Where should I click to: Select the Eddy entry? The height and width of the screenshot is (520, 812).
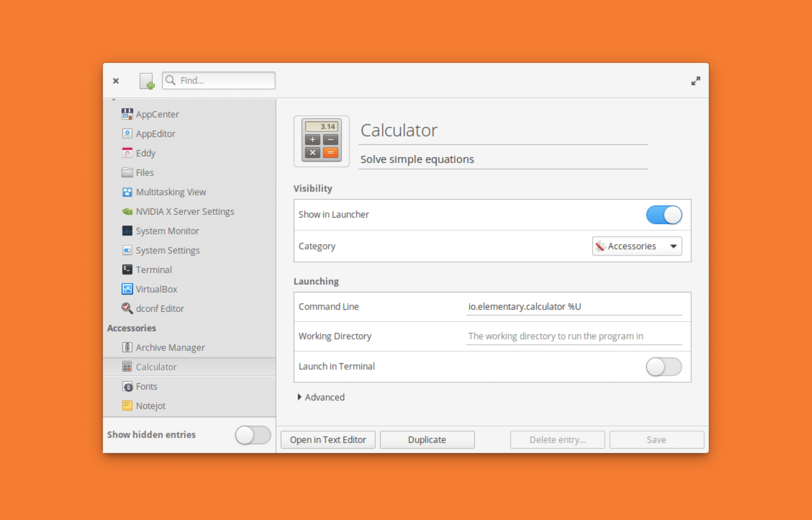pos(189,153)
